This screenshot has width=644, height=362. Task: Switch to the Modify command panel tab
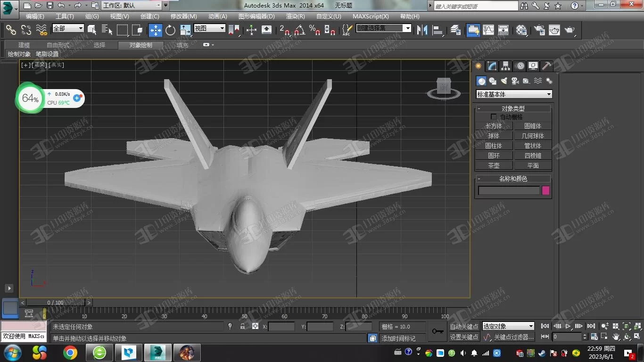(492, 66)
